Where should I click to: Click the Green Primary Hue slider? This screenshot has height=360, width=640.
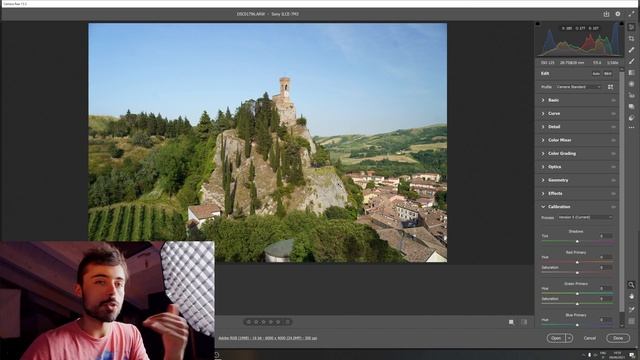577,293
